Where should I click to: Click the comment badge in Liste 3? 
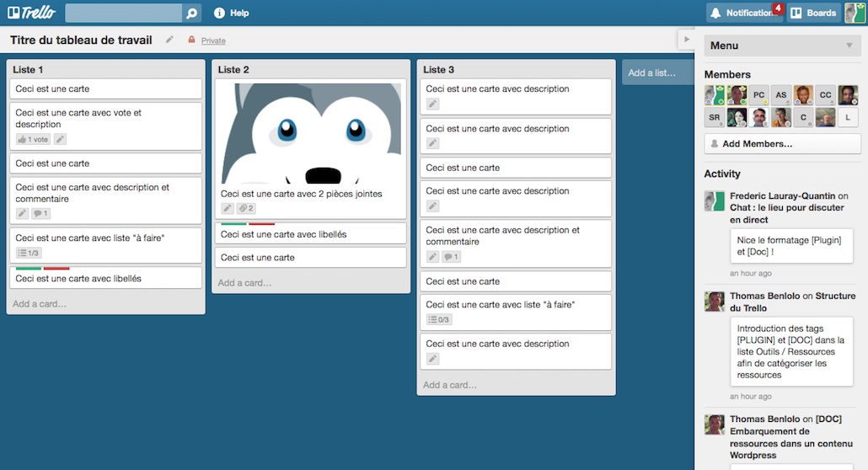[x=451, y=257]
